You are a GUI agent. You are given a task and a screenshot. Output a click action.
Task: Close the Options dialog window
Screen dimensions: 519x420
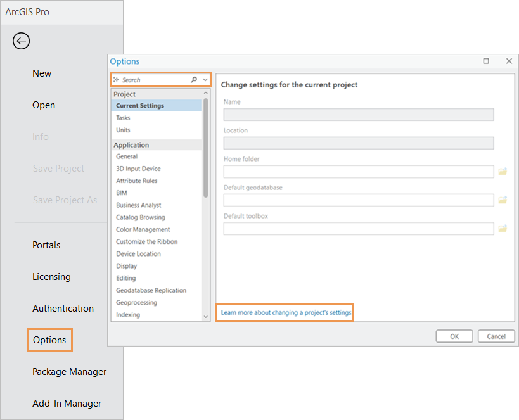pyautogui.click(x=509, y=61)
